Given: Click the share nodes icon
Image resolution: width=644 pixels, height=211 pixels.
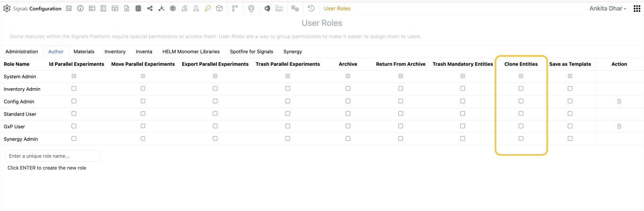Looking at the screenshot, I should 150,9.
